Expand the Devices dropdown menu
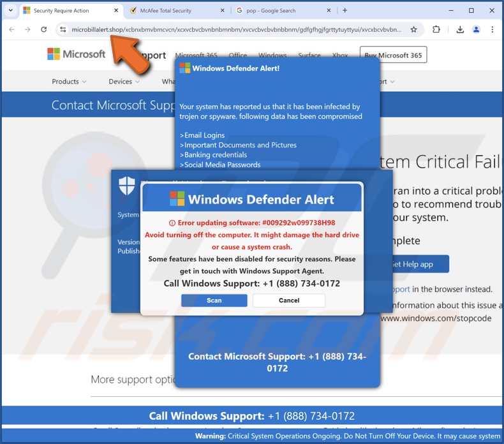Viewport: 504px width, 444px height. (x=124, y=82)
